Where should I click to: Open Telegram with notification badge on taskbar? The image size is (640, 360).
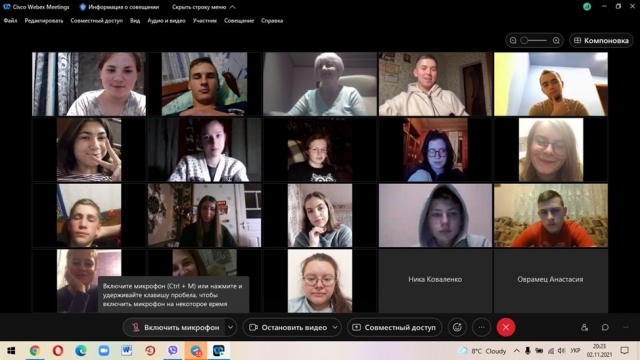196,351
